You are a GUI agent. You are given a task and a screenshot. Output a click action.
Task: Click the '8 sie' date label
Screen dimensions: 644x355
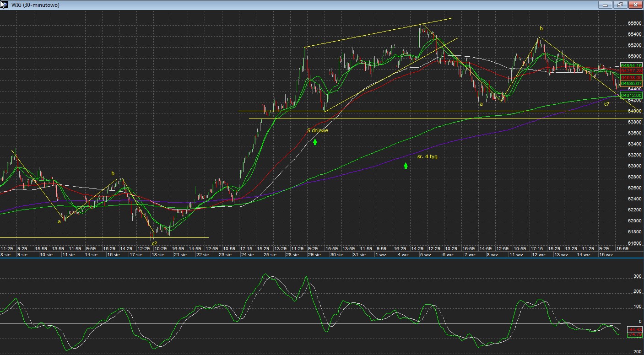coord(5,254)
